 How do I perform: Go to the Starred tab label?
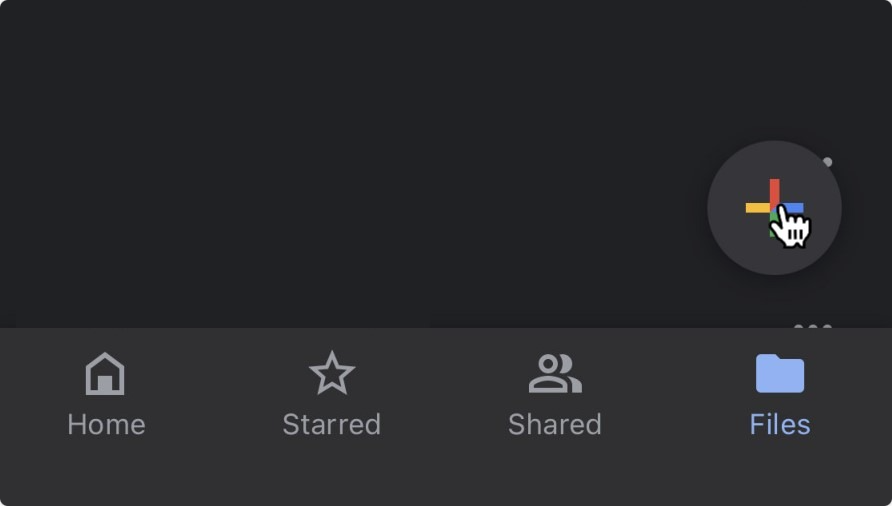pos(332,425)
